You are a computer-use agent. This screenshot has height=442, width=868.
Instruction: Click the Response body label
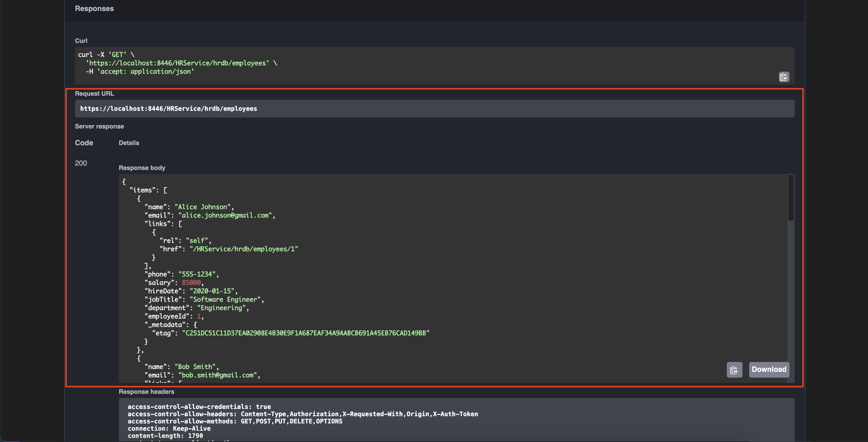(142, 168)
